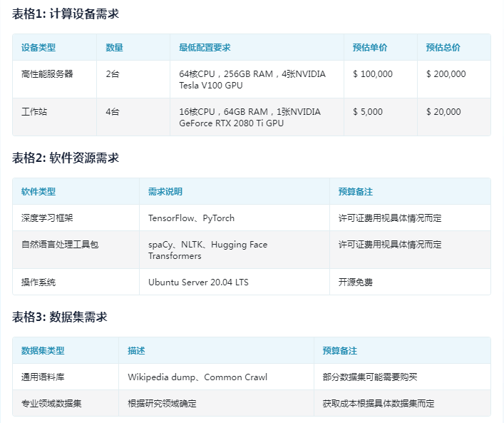Viewport: 504px width, 423px height.
Task: Select the 2台 quantity cell
Action: pos(133,79)
